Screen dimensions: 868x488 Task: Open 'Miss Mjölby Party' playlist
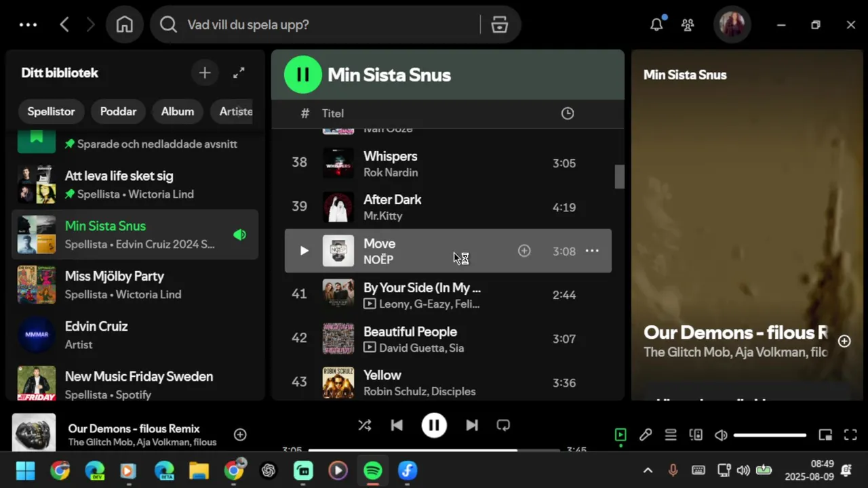coord(135,285)
